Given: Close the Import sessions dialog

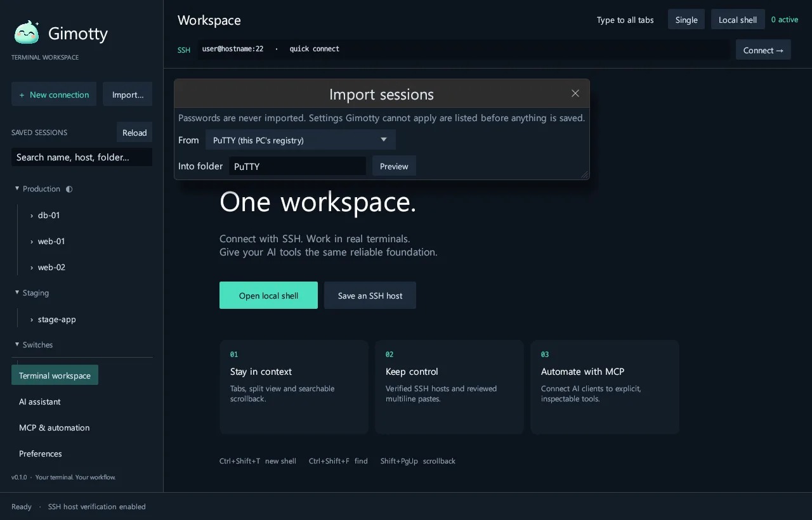Looking at the screenshot, I should (x=575, y=93).
